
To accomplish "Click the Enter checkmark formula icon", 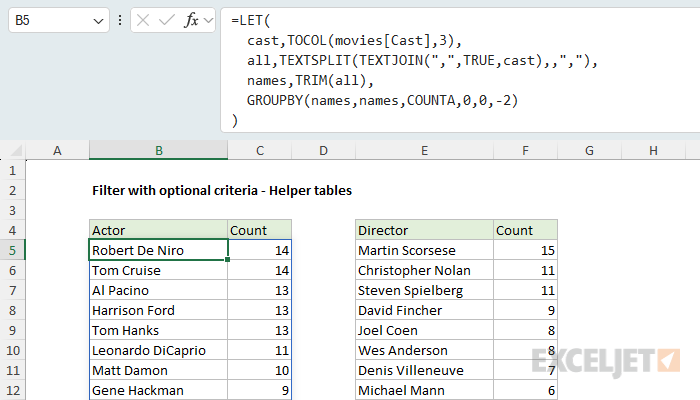I will [167, 20].
